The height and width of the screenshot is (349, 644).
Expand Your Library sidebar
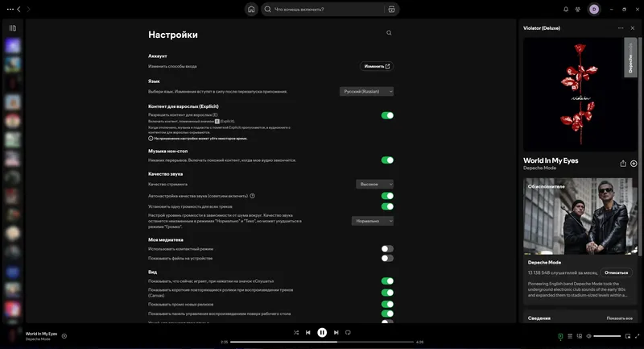[12, 27]
